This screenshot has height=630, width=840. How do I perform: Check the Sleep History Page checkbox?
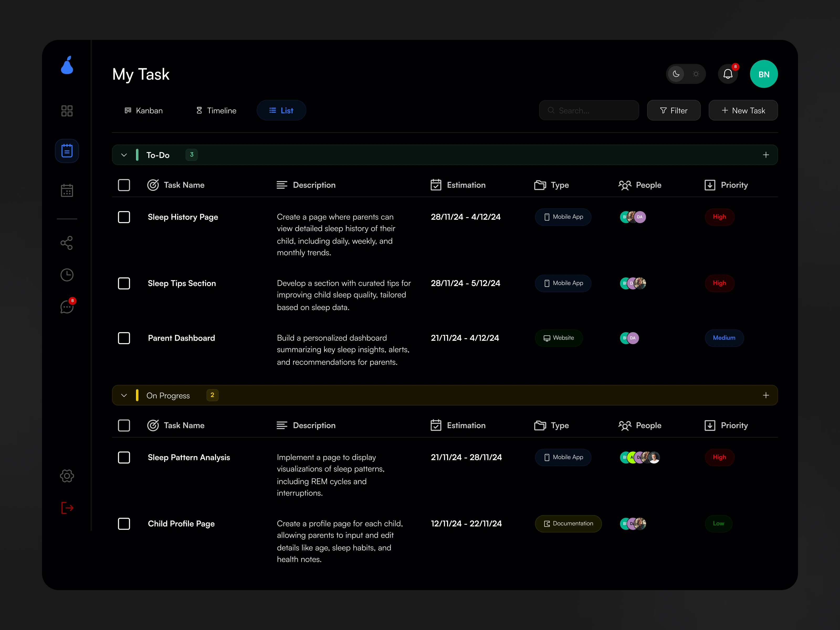point(124,217)
